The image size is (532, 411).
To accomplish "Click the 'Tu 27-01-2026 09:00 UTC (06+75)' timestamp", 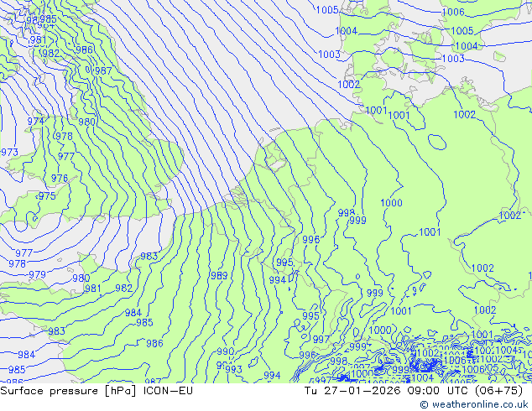I will (414, 391).
